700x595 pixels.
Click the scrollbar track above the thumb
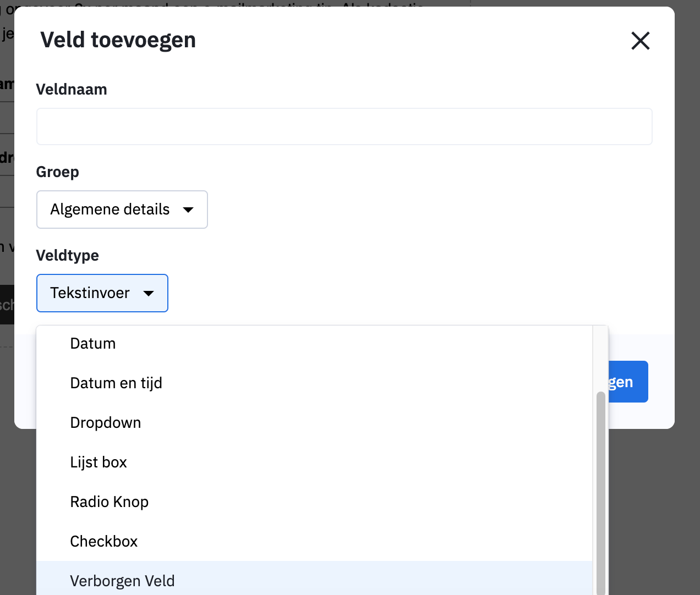click(x=600, y=357)
